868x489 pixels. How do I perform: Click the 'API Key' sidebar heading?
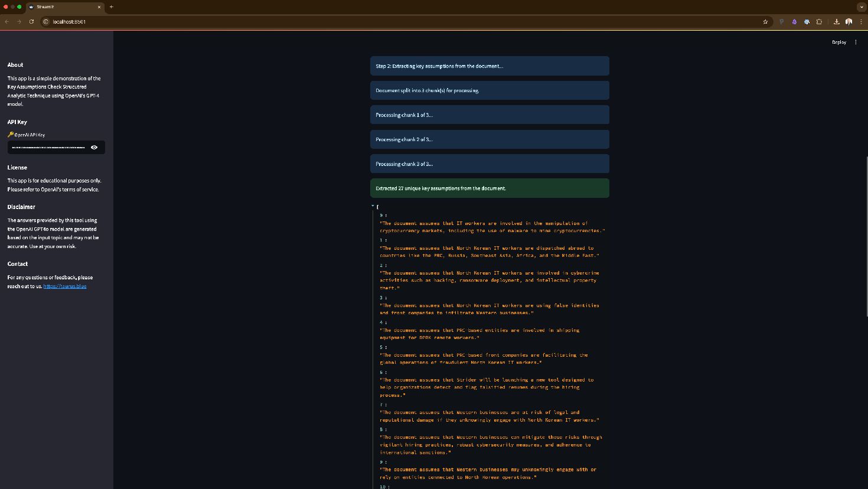17,122
